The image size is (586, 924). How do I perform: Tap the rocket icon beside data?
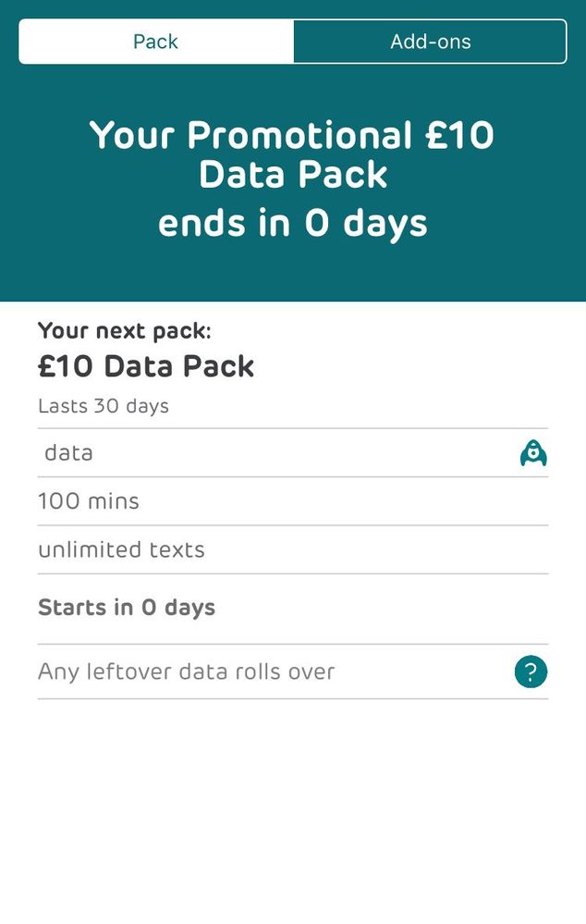coord(533,453)
